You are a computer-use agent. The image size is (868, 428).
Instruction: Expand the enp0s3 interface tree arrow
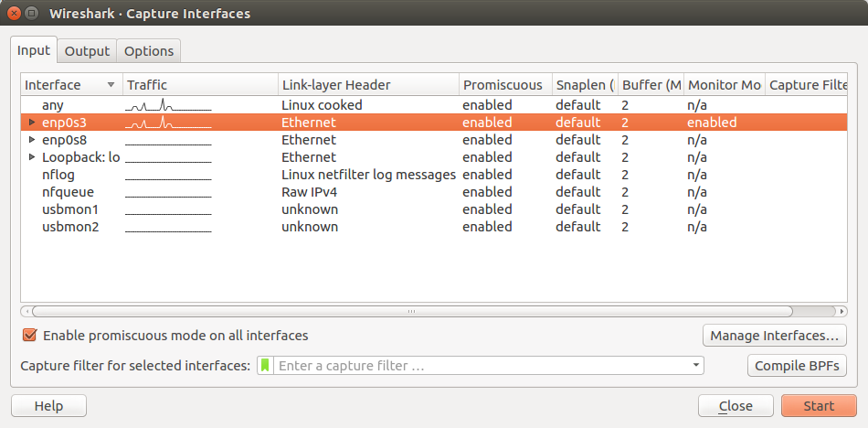[32, 123]
